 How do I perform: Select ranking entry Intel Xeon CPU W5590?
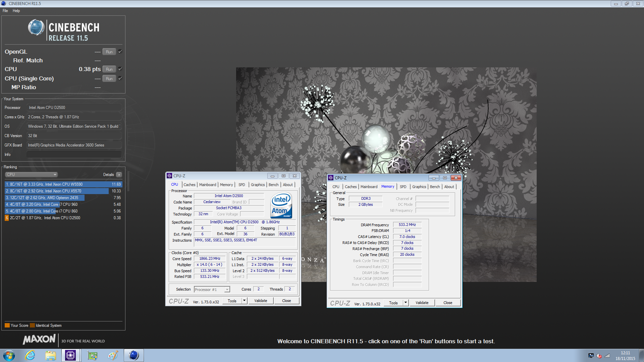63,184
